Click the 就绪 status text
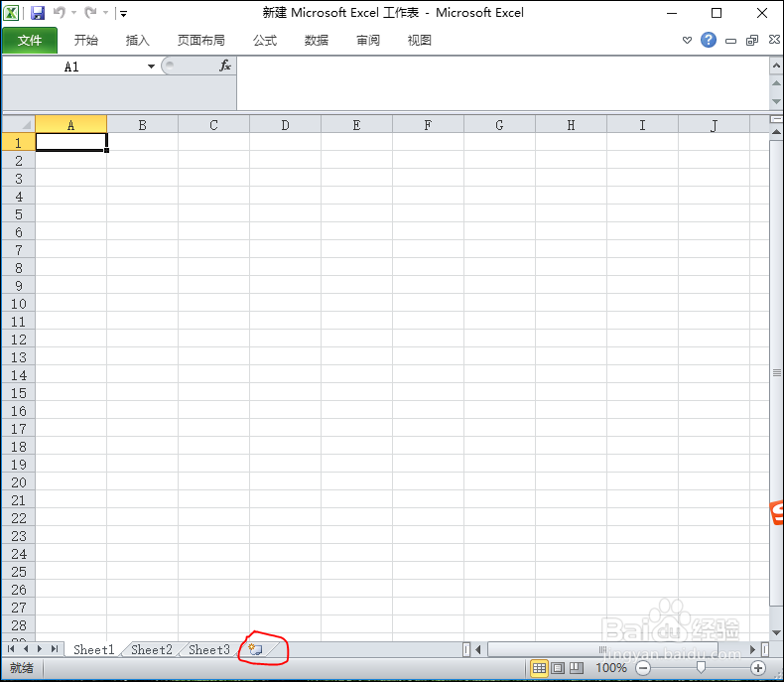 point(22,668)
